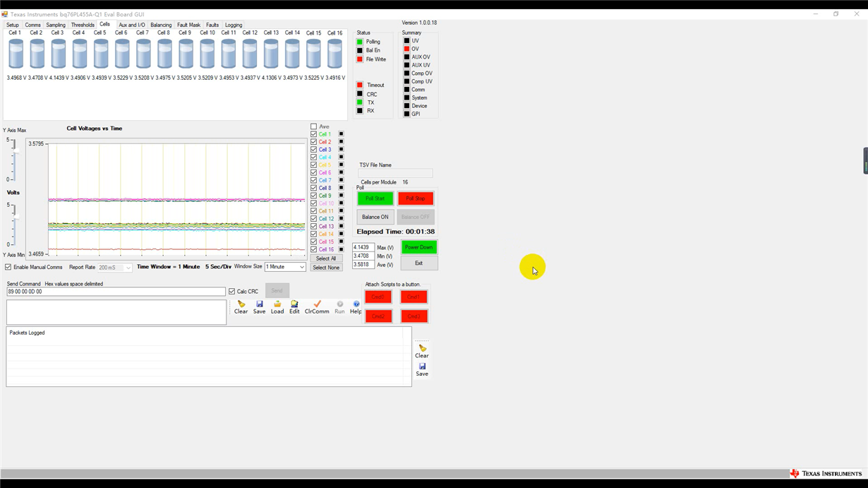Click the Send Command hex input field

(116, 292)
